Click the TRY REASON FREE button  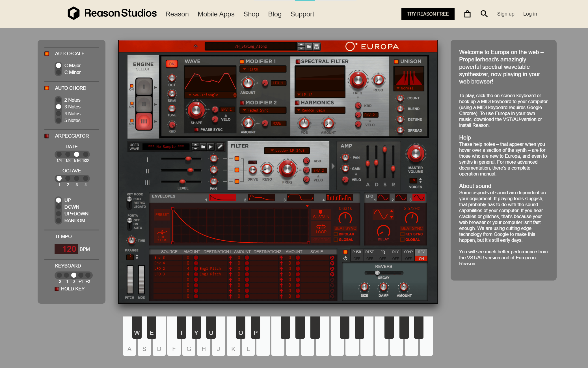point(428,14)
